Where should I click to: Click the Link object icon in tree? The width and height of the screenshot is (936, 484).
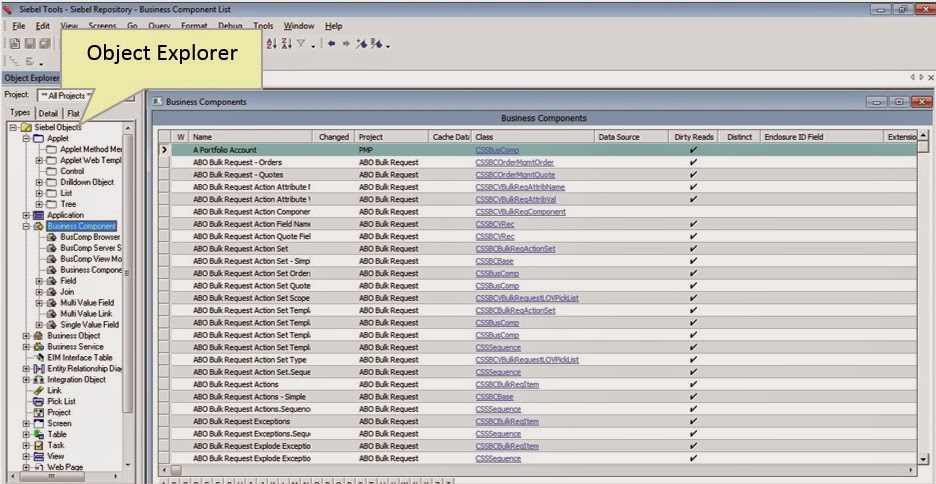click(x=38, y=390)
